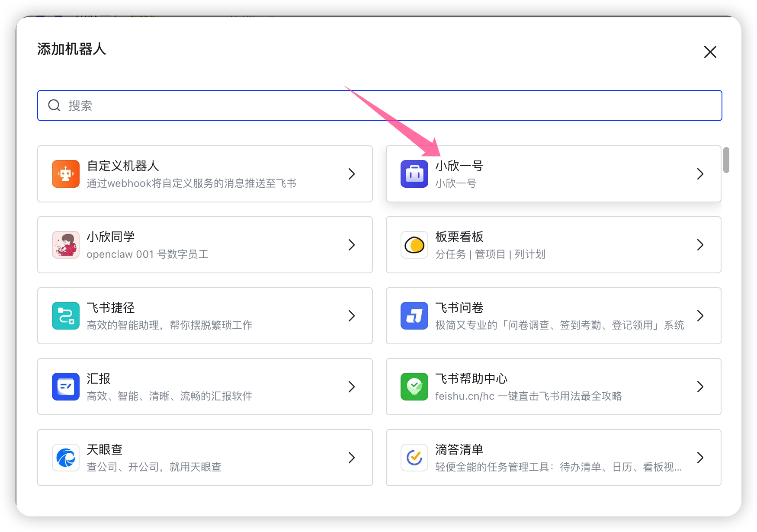
Task: Click the 滴答清单 checkmark icon
Action: click(x=414, y=458)
